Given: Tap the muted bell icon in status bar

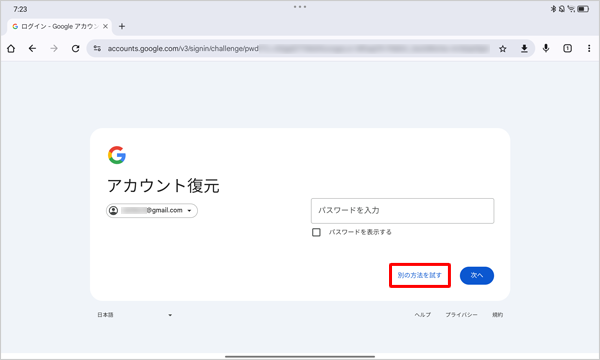Looking at the screenshot, I should point(562,9).
